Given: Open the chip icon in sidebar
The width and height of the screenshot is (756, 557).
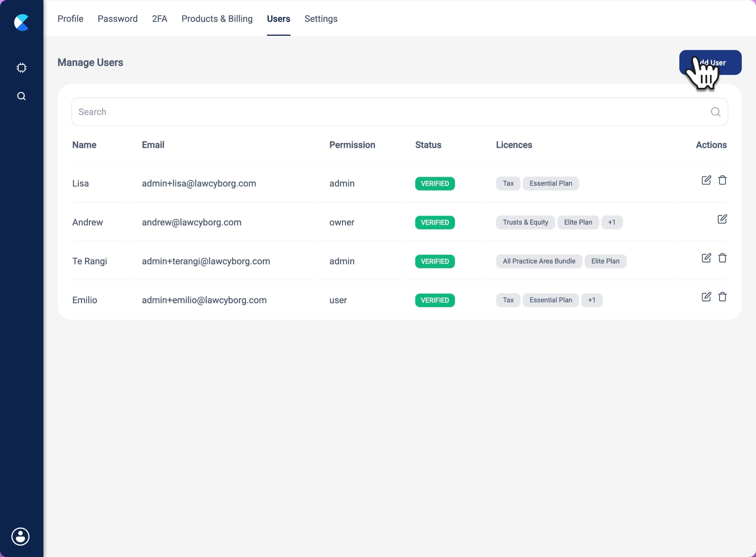Looking at the screenshot, I should [x=21, y=68].
